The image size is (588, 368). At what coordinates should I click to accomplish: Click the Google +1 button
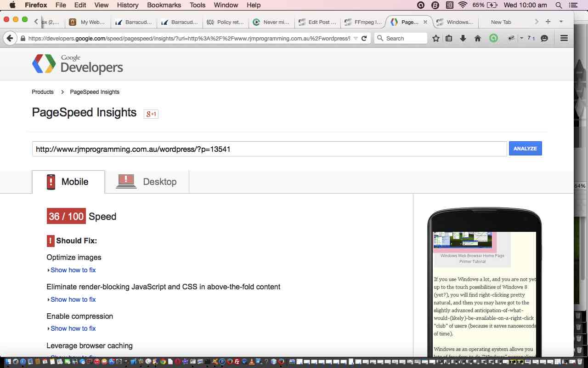coord(151,114)
